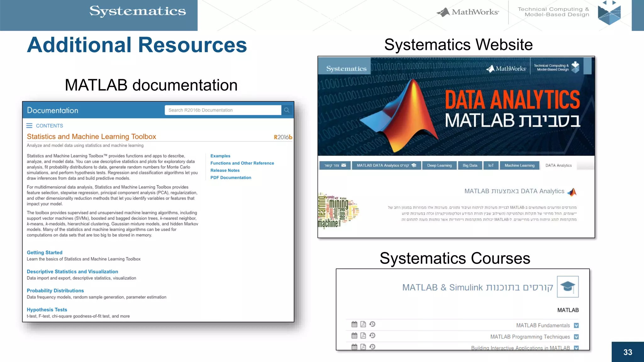Open the MATLAB DATA Analytics courses tab
The width and height of the screenshot is (644, 362).
(386, 165)
